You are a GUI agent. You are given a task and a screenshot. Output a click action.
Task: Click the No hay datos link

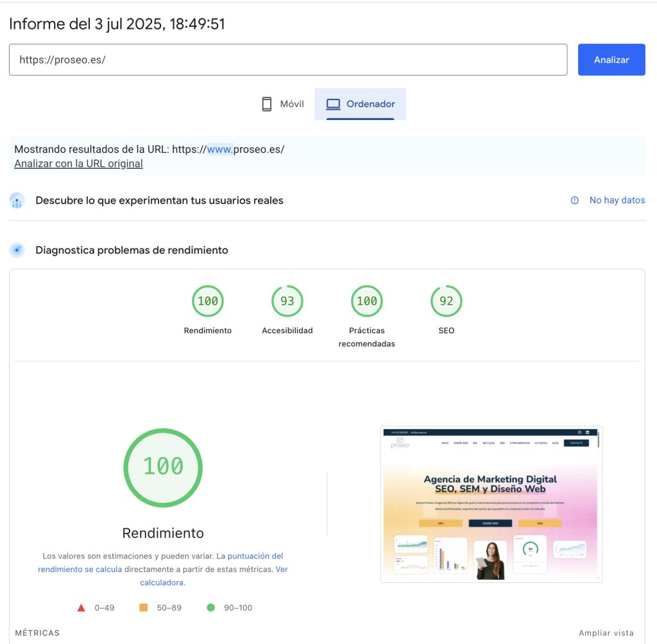[x=617, y=200]
